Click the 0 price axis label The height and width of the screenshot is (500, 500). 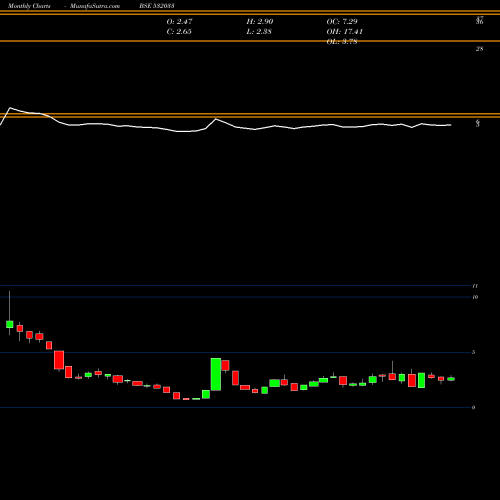click(x=474, y=407)
